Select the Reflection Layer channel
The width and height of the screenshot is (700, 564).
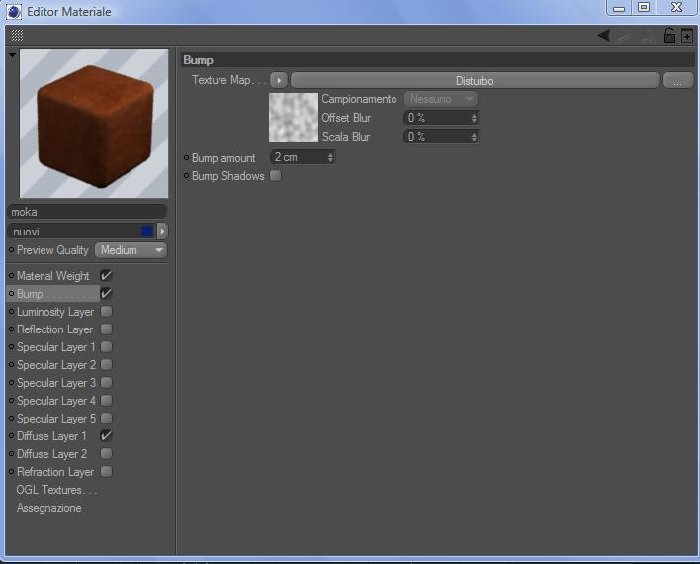tap(55, 329)
